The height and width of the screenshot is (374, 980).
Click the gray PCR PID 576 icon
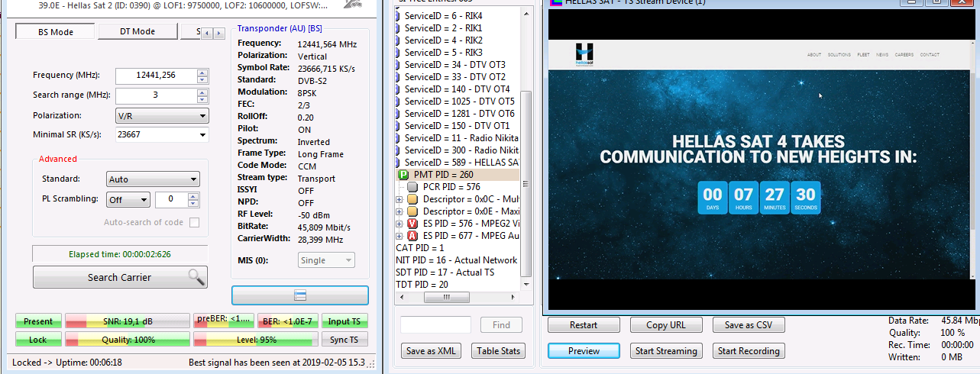(x=412, y=187)
